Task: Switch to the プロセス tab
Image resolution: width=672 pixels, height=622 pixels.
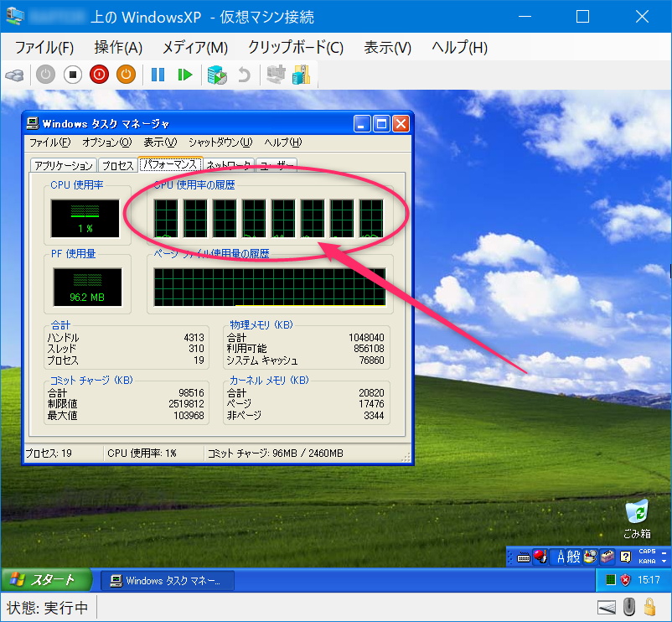Action: (118, 165)
